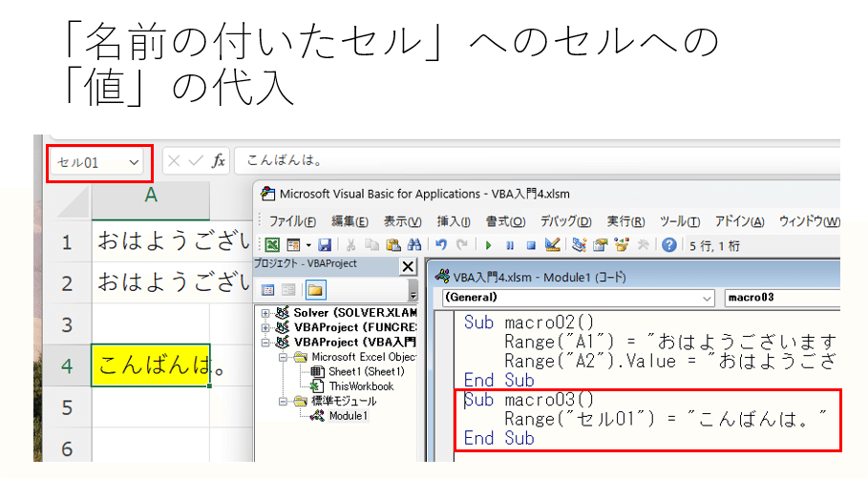Open the Properties Window toolbar icon
The width and height of the screenshot is (868, 479).
600,245
